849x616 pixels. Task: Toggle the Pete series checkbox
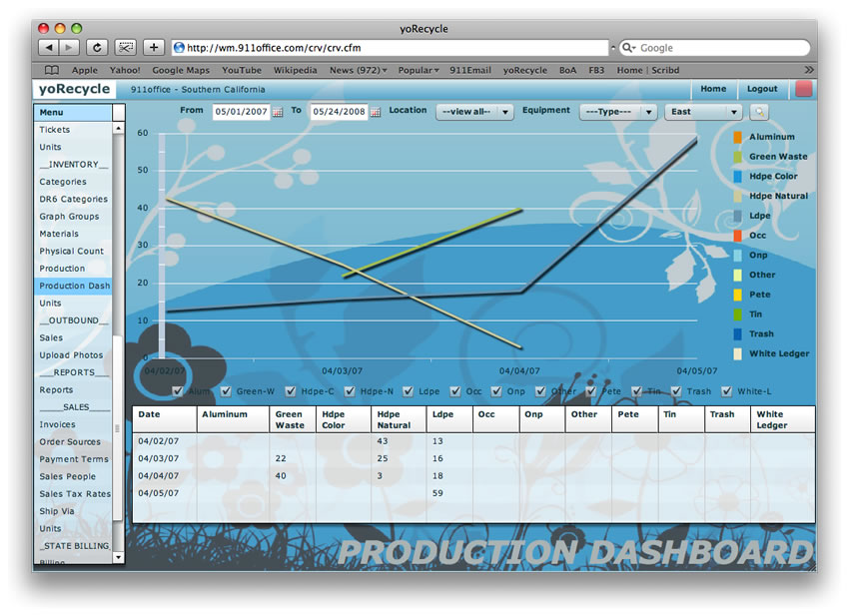[x=590, y=390]
